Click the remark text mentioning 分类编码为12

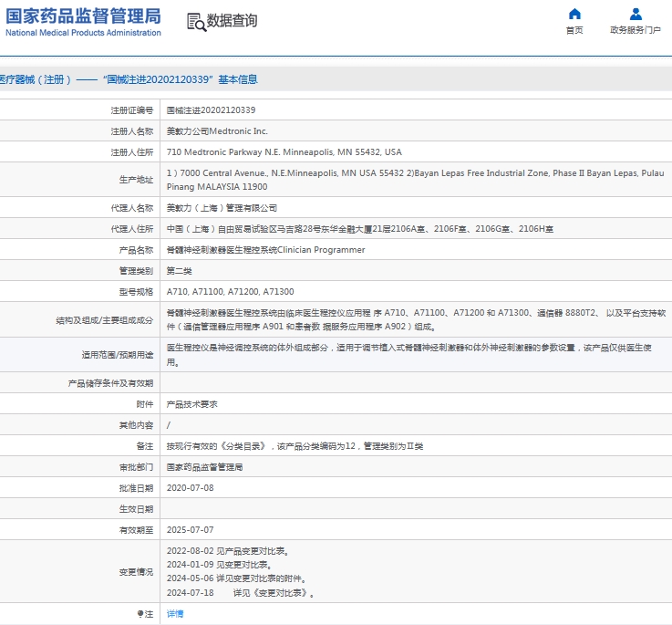click(x=295, y=446)
